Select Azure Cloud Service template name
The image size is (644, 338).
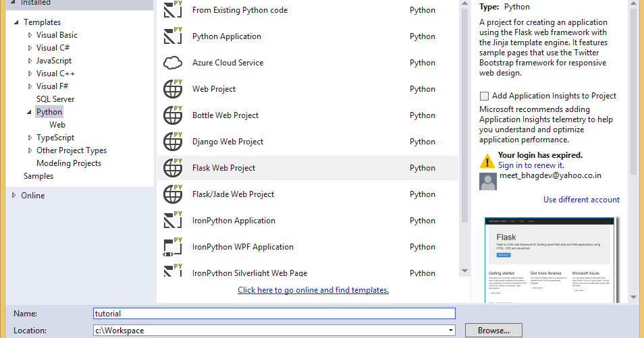[228, 63]
